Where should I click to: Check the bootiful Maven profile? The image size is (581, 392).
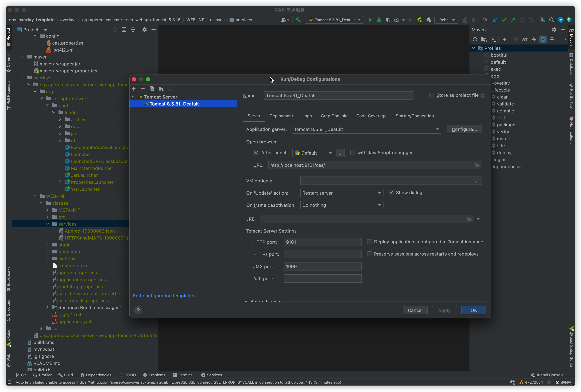click(487, 55)
